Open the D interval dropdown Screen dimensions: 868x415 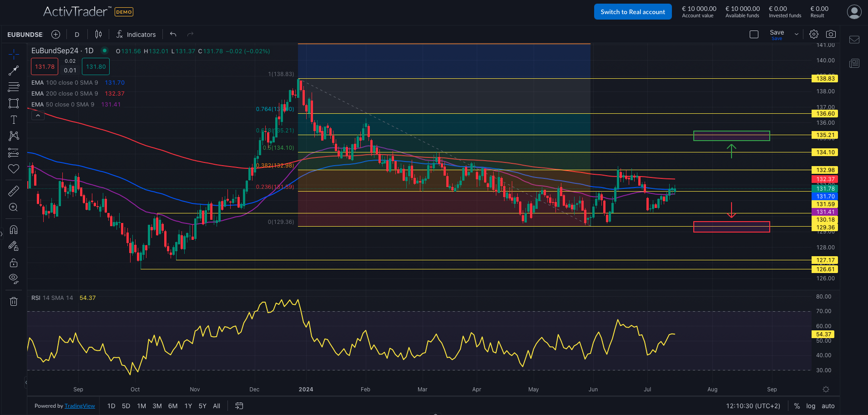[76, 34]
